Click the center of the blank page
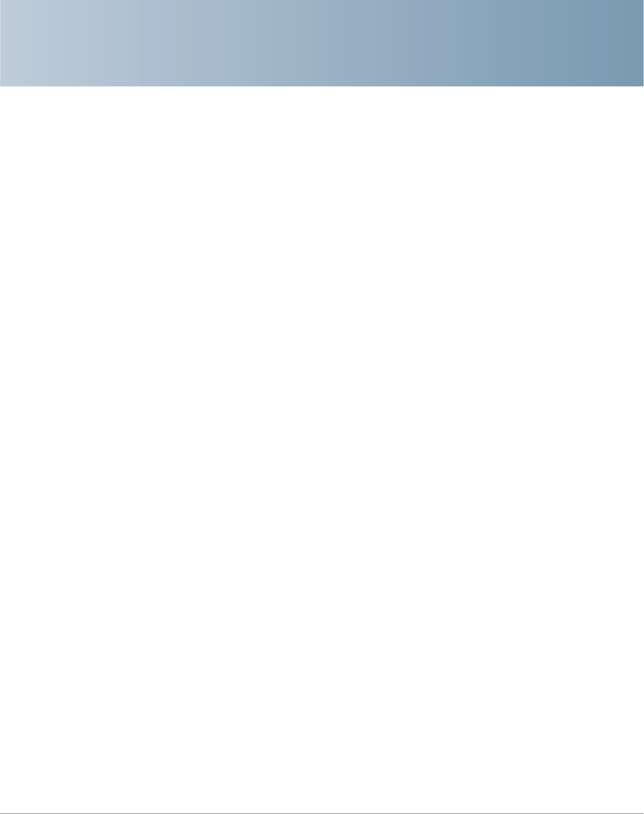Image resolution: width=644 pixels, height=814 pixels. click(322, 450)
